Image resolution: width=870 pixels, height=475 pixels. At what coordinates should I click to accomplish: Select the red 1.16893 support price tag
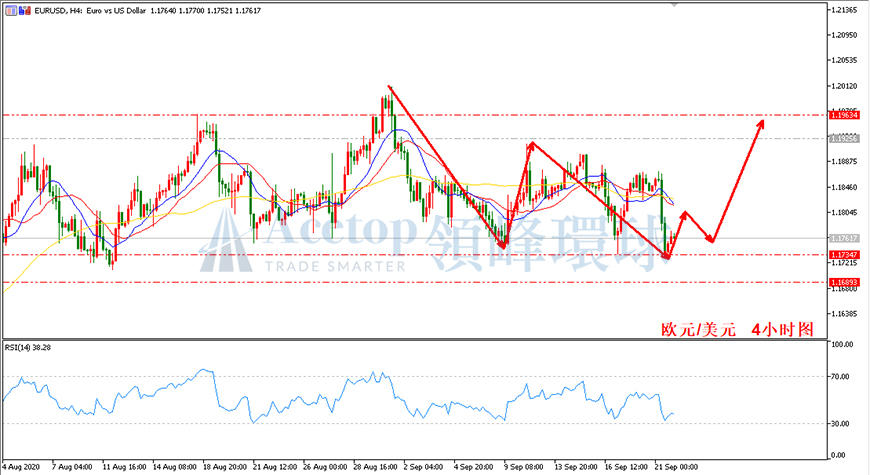tap(844, 282)
